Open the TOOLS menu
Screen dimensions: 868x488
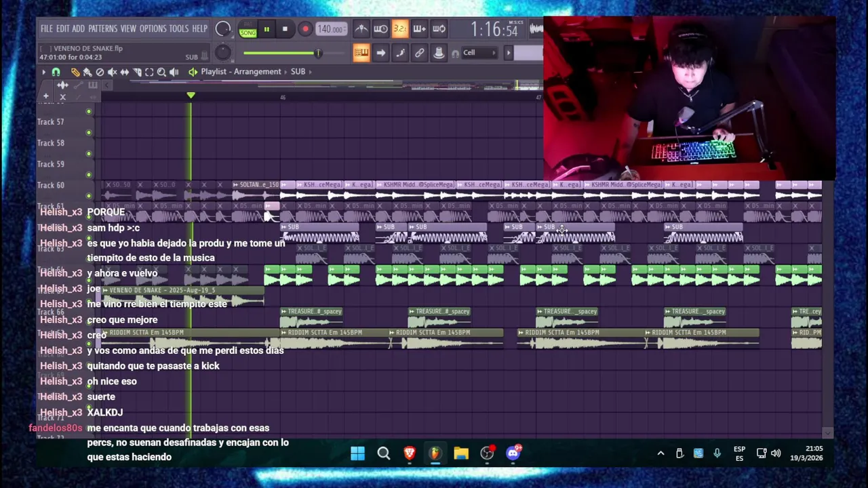click(179, 29)
